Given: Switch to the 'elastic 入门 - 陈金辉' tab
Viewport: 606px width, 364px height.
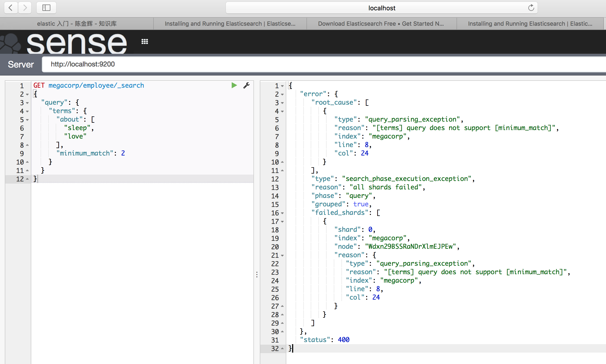Looking at the screenshot, I should (77, 24).
